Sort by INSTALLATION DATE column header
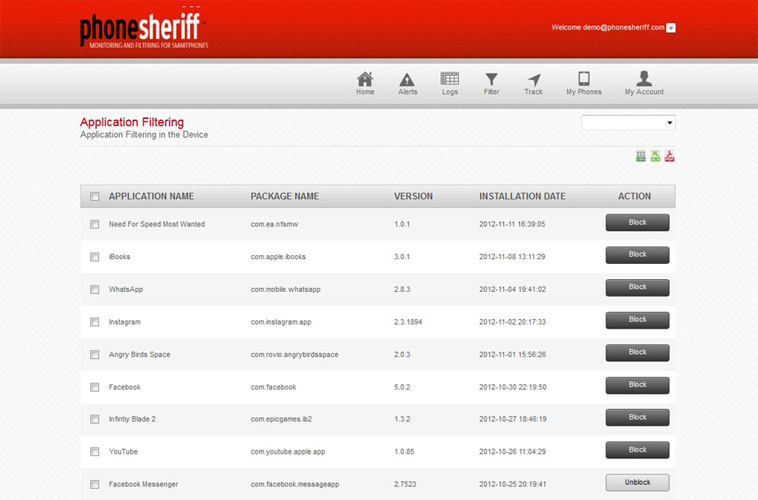The height and width of the screenshot is (500, 758). point(522,196)
